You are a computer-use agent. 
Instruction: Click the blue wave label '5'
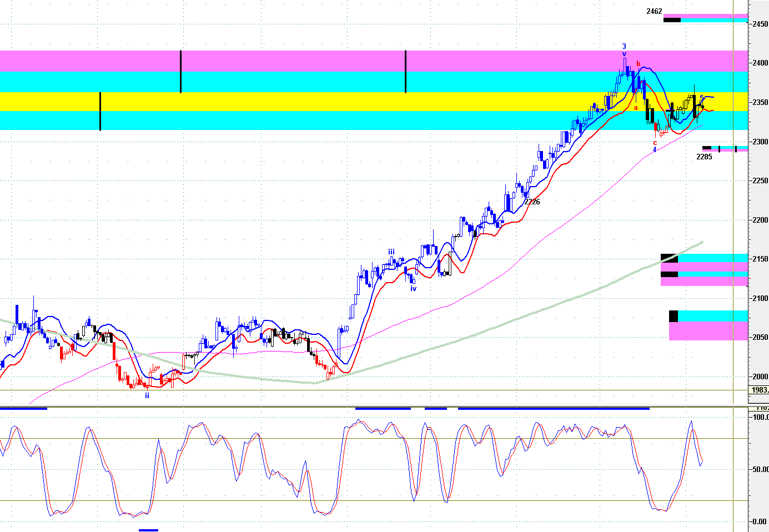tap(702, 98)
